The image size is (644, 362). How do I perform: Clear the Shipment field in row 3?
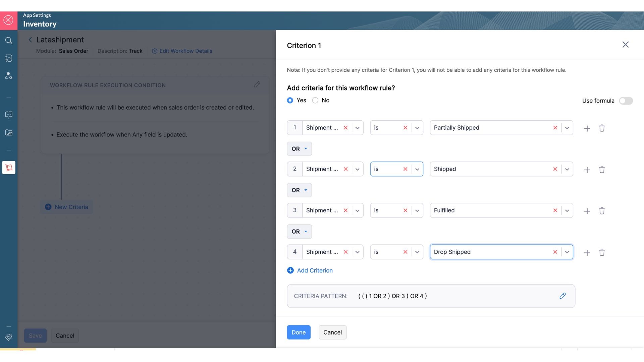(x=345, y=210)
